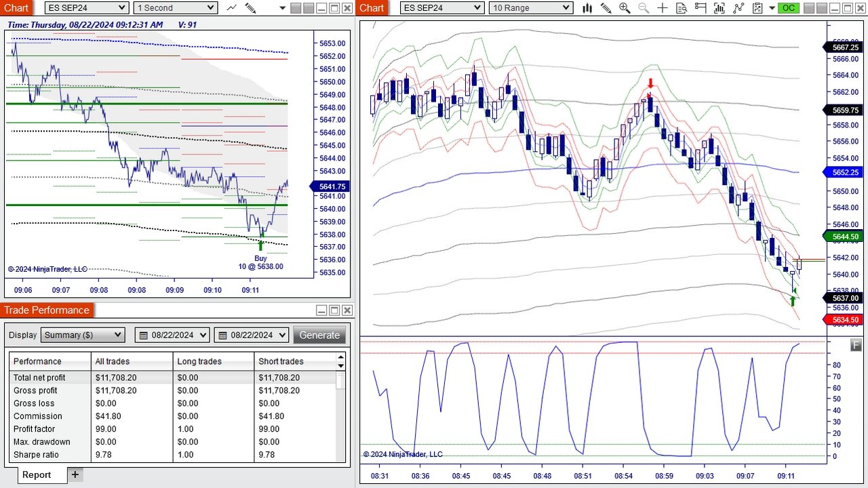The width and height of the screenshot is (868, 488).
Task: Click red sell arrow marker on right chart
Action: [x=650, y=84]
